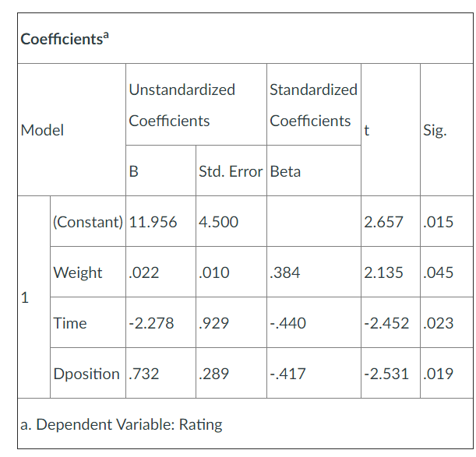The width and height of the screenshot is (476, 457).
Task: Click the Dposition row label
Action: (87, 374)
